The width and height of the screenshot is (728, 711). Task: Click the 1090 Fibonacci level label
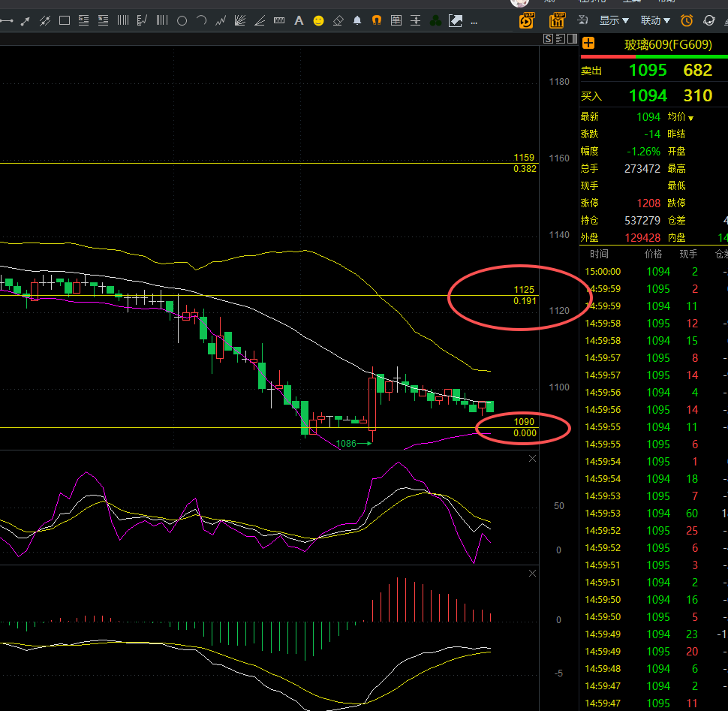(x=524, y=422)
